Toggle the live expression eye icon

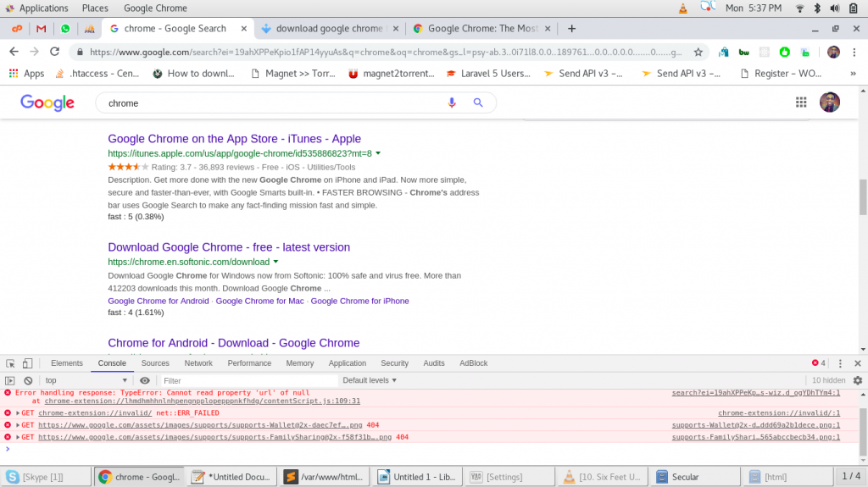coord(145,381)
